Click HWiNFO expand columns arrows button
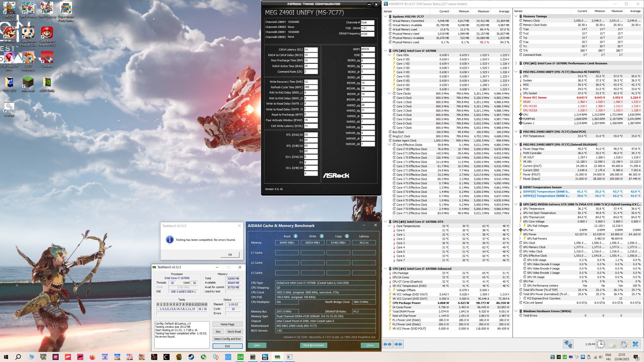Image resolution: width=644 pixels, height=362 pixels. pos(388,344)
